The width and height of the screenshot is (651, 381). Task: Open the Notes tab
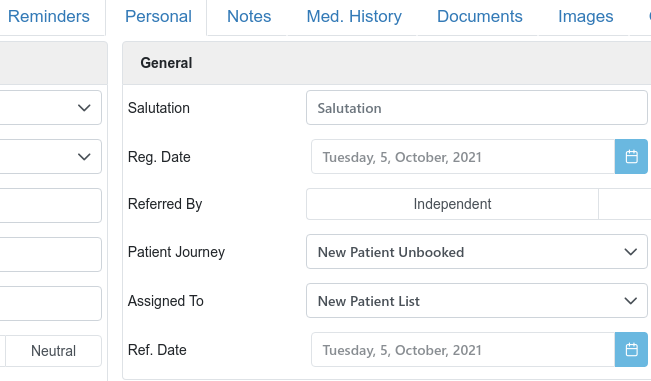pos(249,17)
